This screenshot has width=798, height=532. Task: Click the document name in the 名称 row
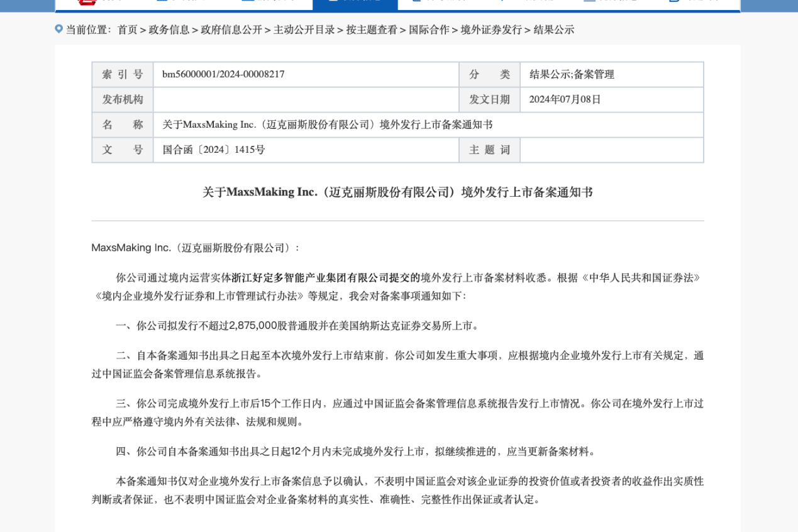pyautogui.click(x=327, y=125)
